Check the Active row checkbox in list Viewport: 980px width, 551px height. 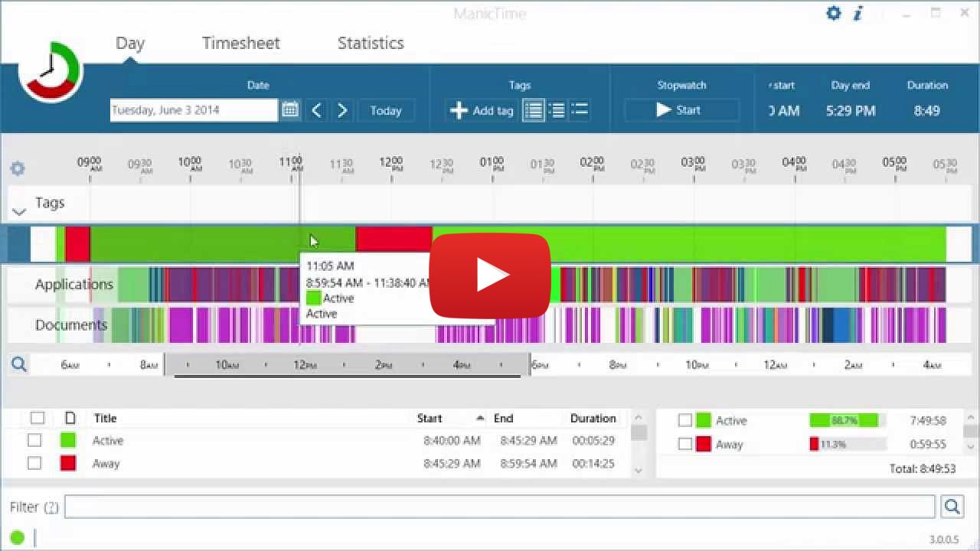[34, 440]
